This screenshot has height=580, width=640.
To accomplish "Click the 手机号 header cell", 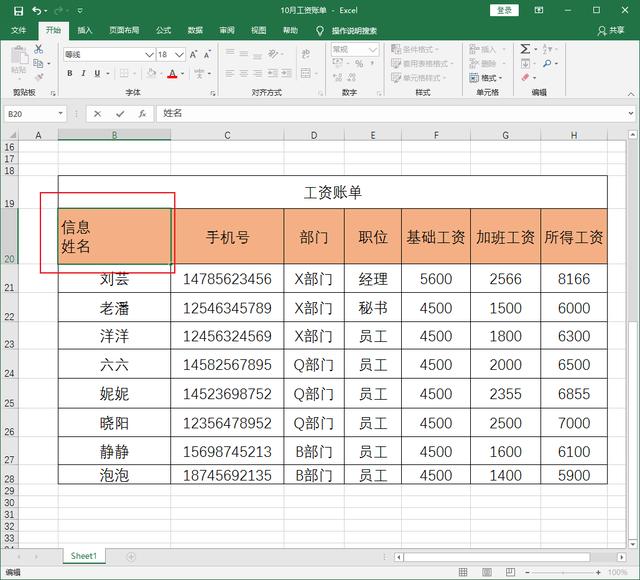I will point(227,237).
